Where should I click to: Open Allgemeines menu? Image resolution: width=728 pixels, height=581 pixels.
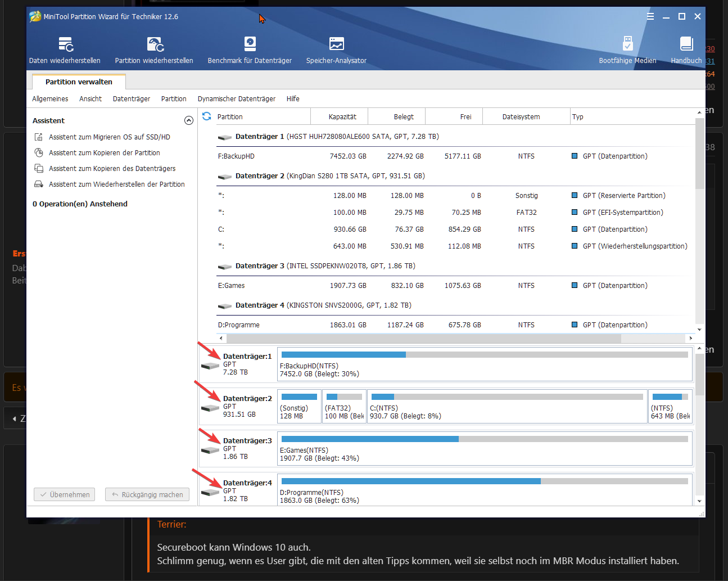point(50,98)
